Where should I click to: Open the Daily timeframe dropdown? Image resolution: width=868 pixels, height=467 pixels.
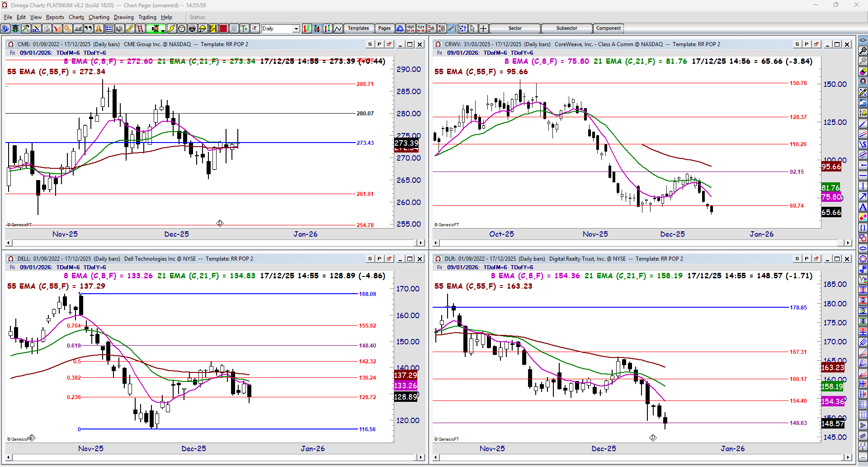coord(296,29)
